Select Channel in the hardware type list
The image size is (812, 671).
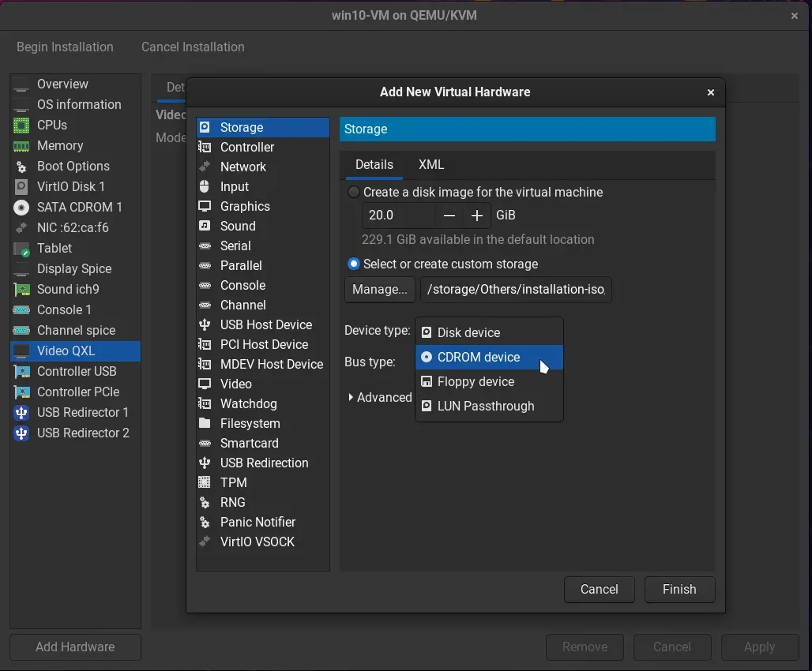263,305
